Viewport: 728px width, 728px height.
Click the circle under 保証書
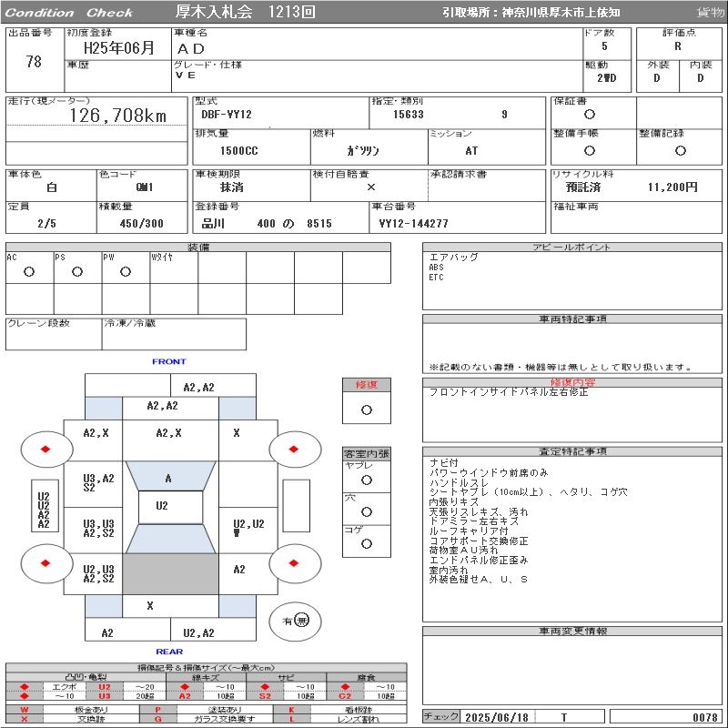click(590, 115)
